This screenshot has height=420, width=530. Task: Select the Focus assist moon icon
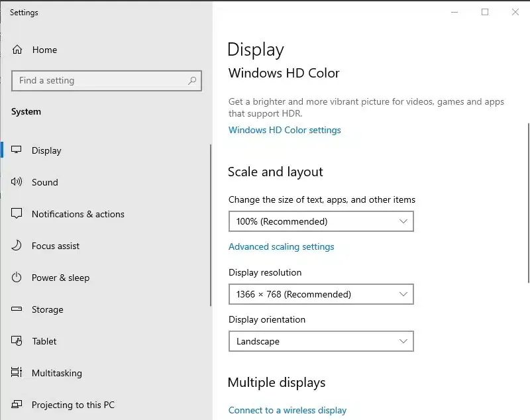click(16, 246)
